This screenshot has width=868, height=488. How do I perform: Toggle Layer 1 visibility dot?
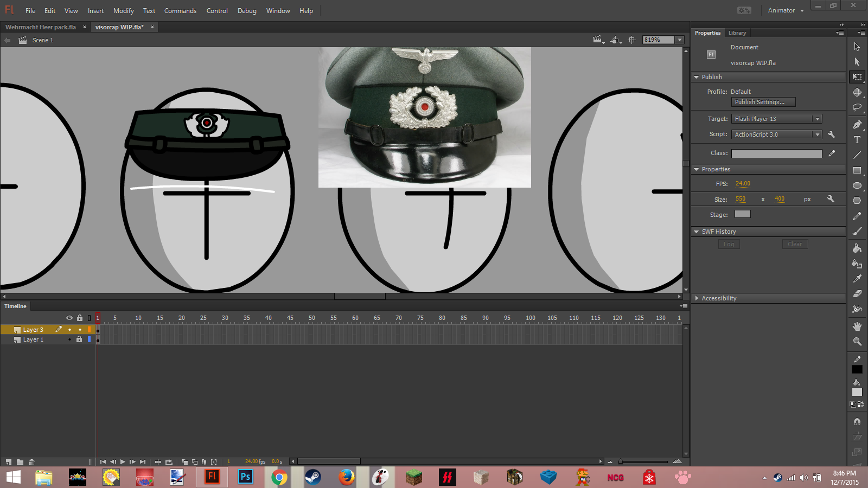69,339
